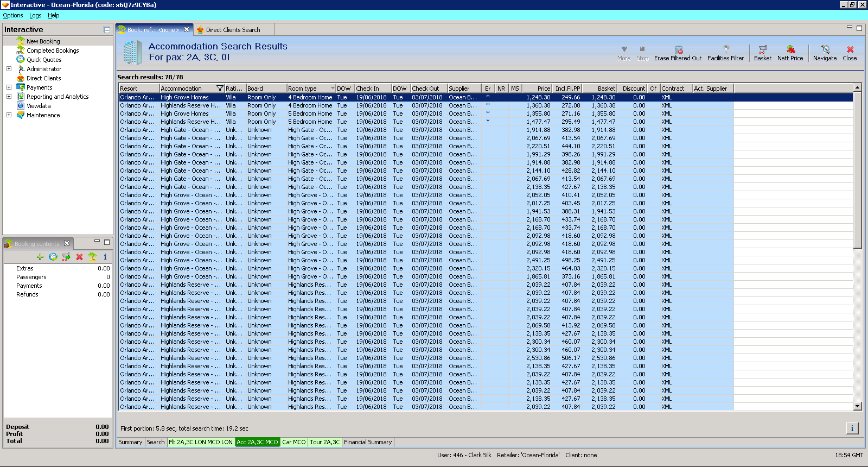Collapse the Interactive panel with minus button
868x467 pixels.
[107, 30]
